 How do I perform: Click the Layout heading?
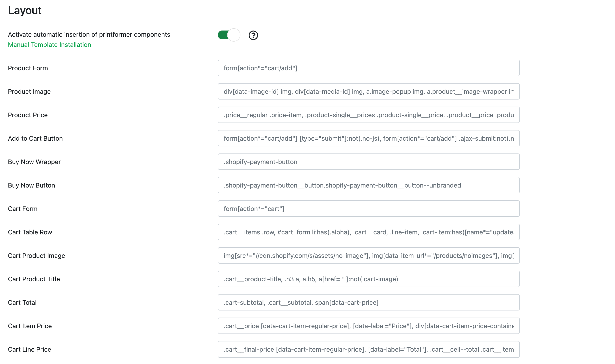click(25, 10)
